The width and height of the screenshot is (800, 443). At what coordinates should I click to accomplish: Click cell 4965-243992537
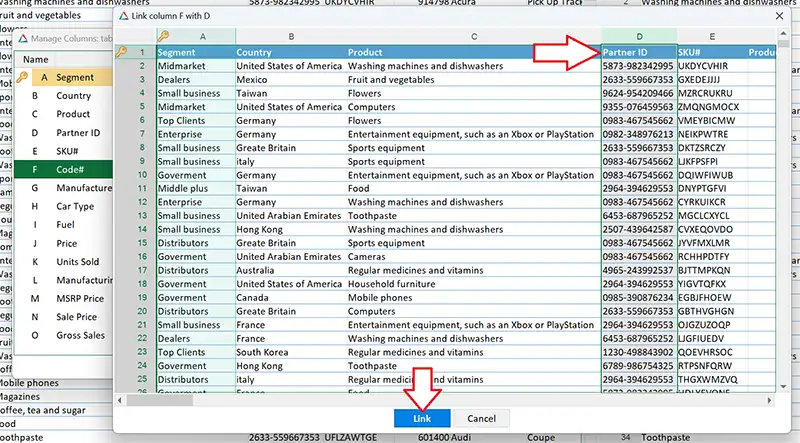(x=639, y=270)
